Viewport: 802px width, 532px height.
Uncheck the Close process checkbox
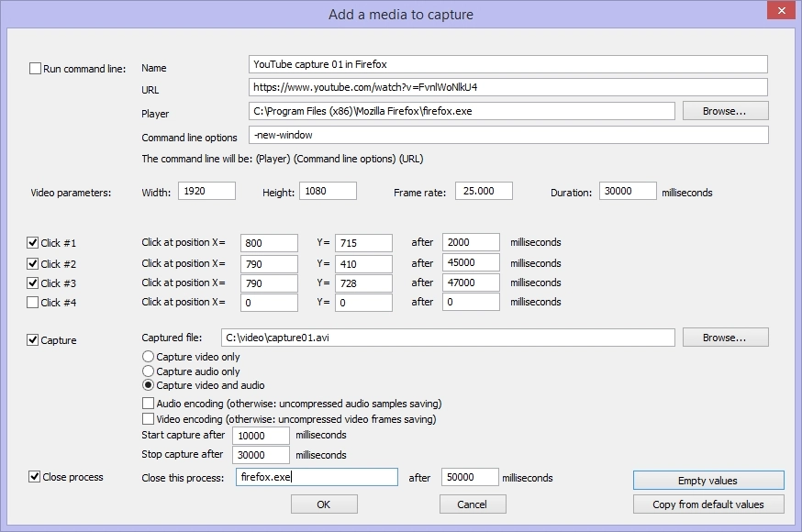[x=35, y=477]
